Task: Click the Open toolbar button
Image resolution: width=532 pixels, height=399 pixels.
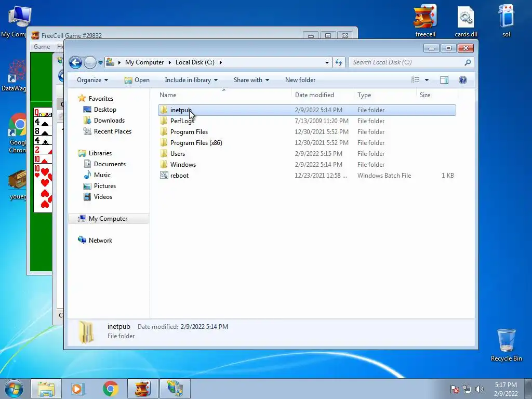Action: (137, 80)
